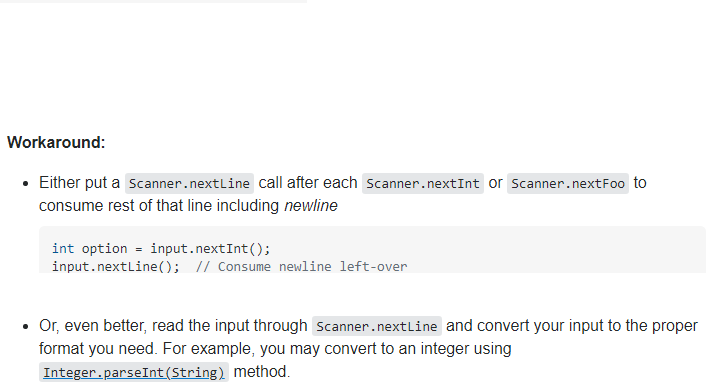Click the input.nextInt() call in the code block
This screenshot has width=715, height=391.
pos(210,249)
